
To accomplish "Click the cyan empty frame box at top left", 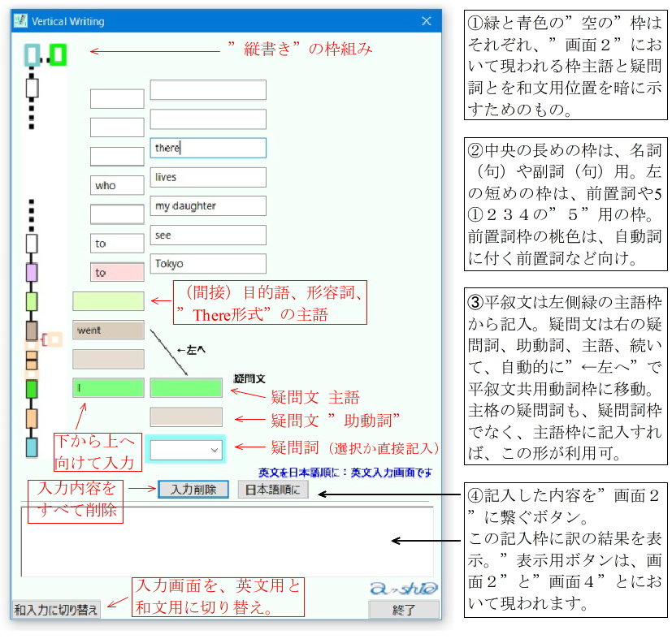I will 32,55.
